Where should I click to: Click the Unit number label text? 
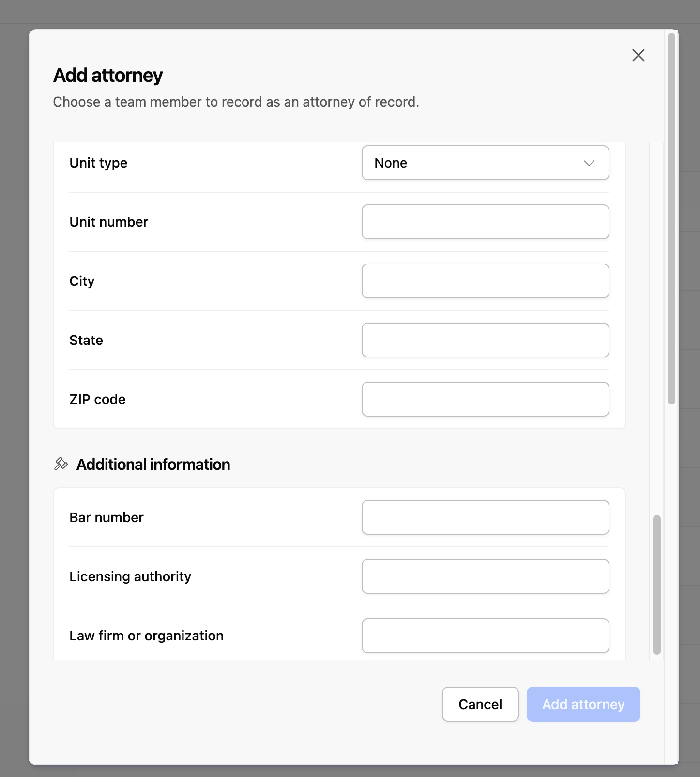(108, 222)
